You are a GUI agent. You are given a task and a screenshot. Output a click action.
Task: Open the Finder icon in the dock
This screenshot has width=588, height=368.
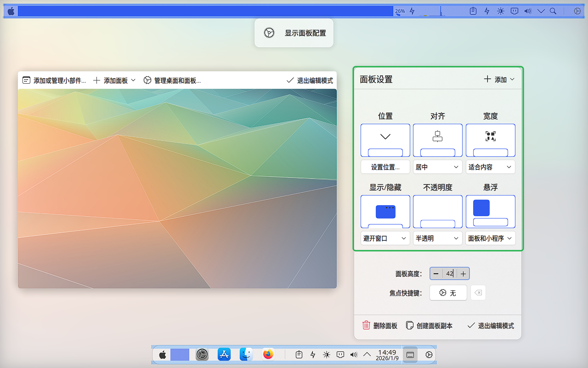pyautogui.click(x=246, y=355)
